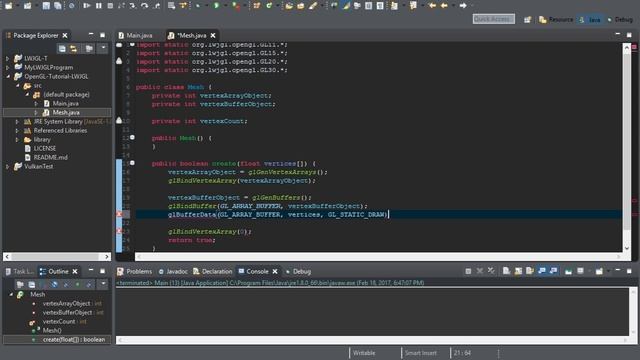This screenshot has width=640, height=360.
Task: Collapse the src folder
Action: tap(18, 86)
